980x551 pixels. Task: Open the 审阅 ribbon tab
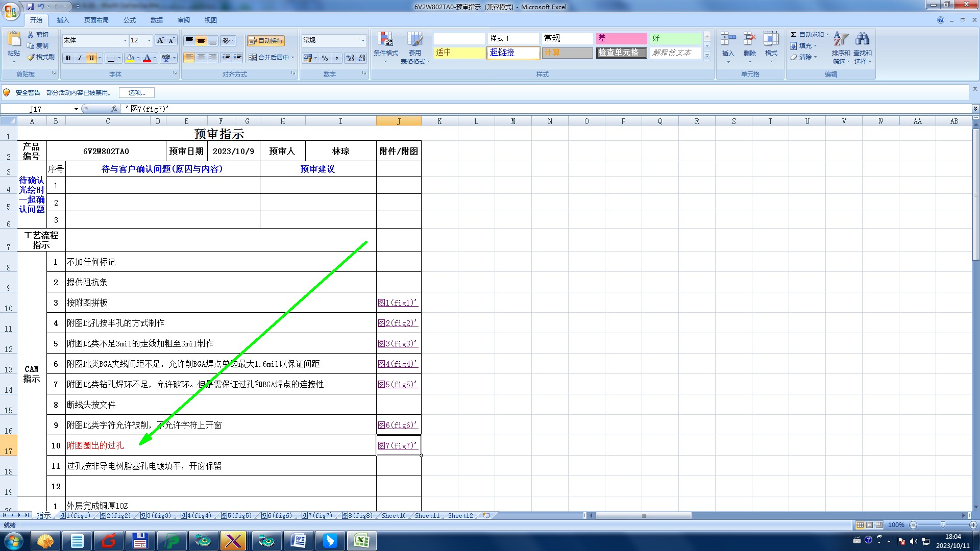click(184, 20)
